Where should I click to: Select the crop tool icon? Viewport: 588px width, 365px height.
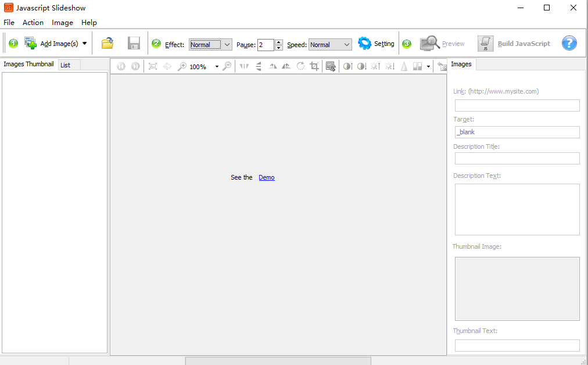coord(314,66)
